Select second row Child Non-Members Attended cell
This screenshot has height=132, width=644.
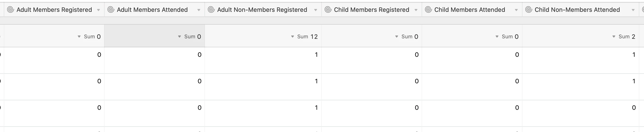(580, 87)
